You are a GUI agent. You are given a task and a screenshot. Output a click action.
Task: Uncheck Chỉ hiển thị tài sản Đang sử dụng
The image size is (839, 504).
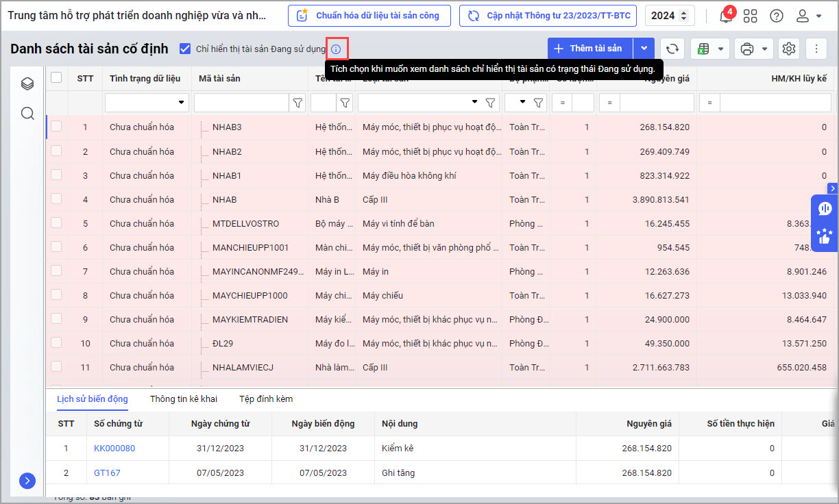tap(184, 49)
